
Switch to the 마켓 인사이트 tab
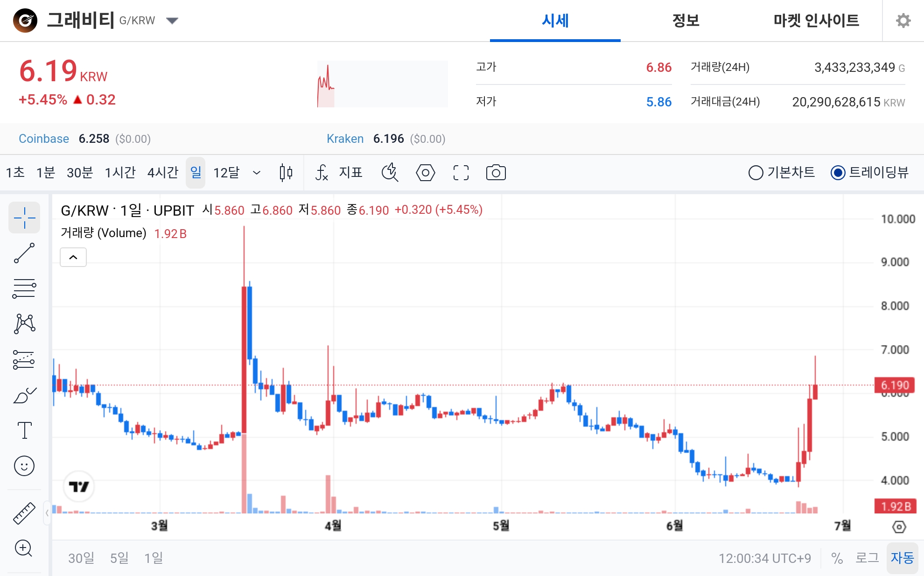click(x=816, y=21)
